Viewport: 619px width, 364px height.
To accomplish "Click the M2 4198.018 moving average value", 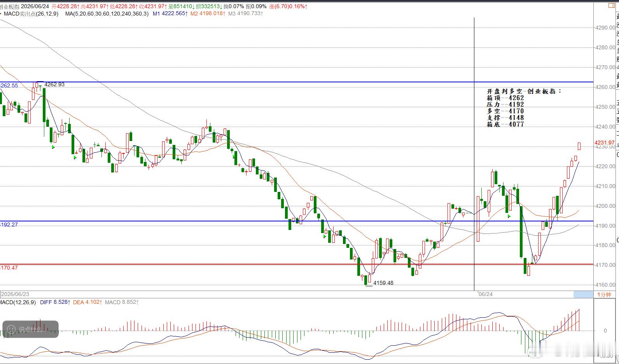I will coord(208,14).
